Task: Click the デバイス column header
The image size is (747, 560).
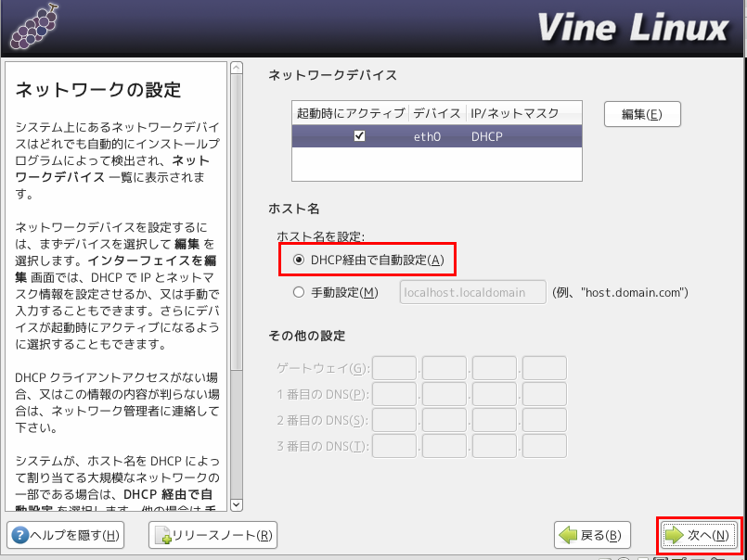Action: click(437, 113)
